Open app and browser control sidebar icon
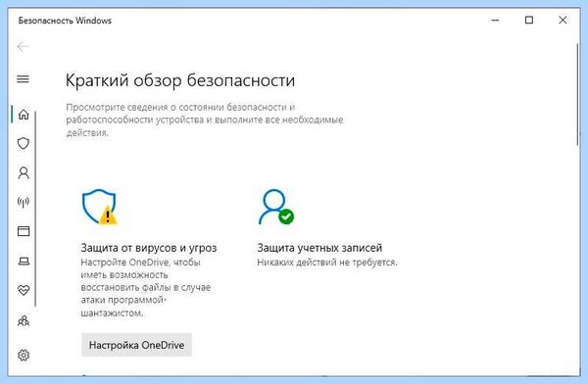Viewport: 588px width, 384px height. pyautogui.click(x=24, y=231)
